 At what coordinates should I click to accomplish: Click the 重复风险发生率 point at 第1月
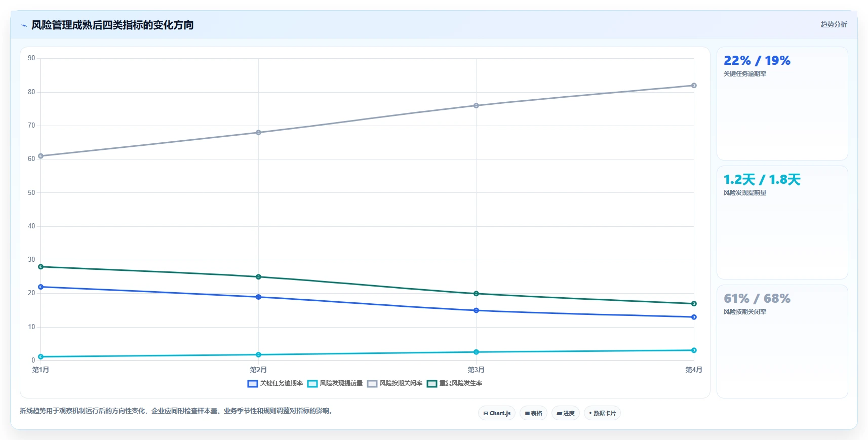tap(41, 267)
